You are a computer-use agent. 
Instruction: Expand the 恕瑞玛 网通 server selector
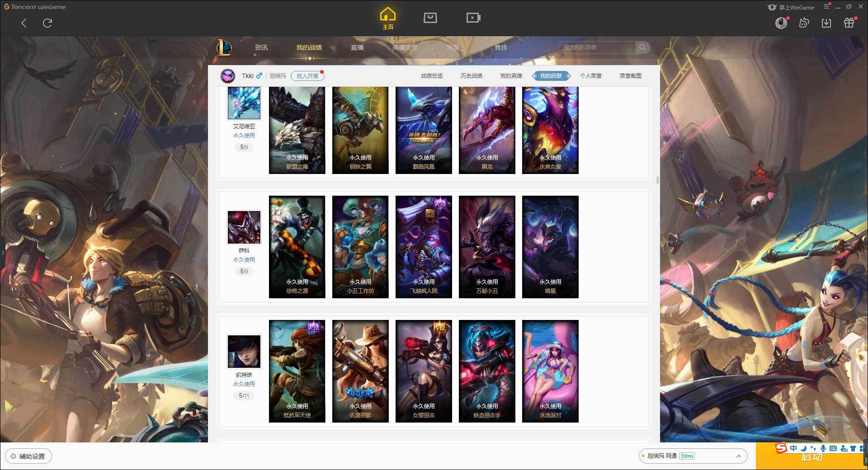(693, 456)
